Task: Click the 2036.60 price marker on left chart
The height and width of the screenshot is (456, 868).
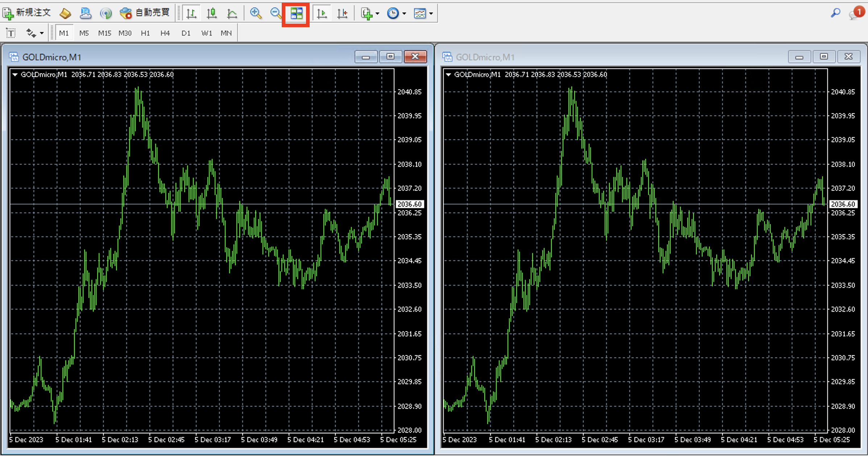Action: [x=409, y=204]
